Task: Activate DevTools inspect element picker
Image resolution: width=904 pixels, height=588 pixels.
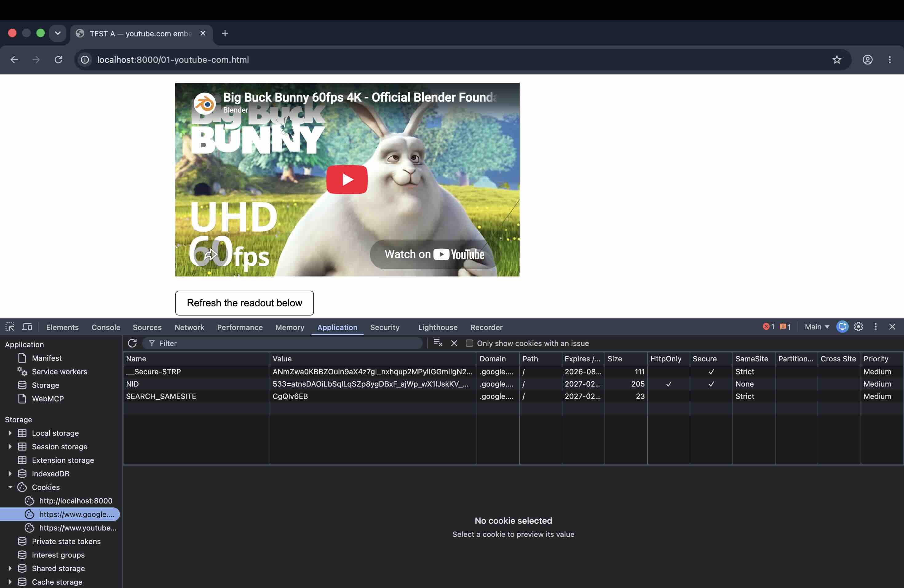Action: [x=10, y=327]
